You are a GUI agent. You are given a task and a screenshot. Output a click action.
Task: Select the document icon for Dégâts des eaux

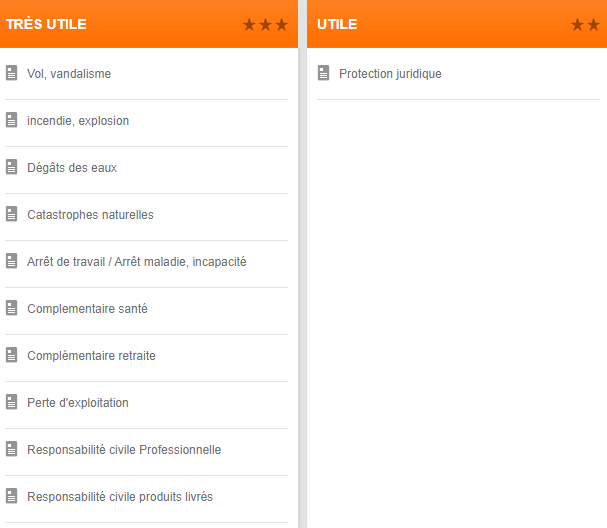pyautogui.click(x=11, y=167)
